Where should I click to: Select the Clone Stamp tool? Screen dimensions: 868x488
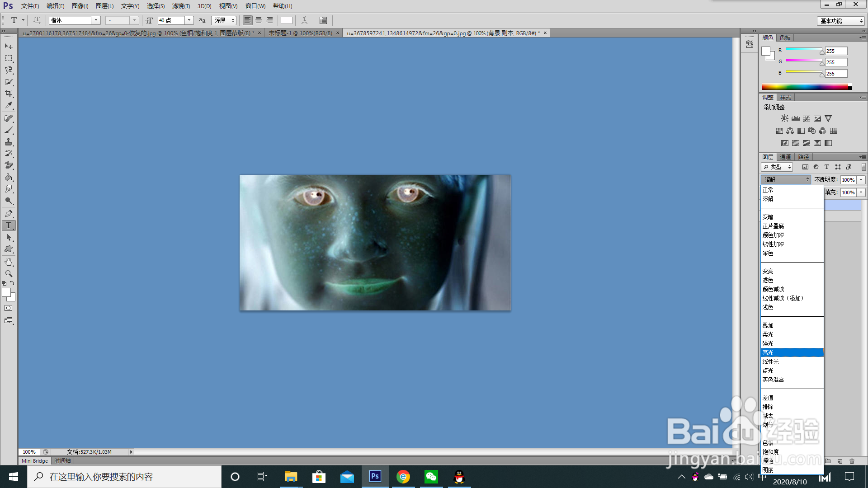[x=9, y=142]
